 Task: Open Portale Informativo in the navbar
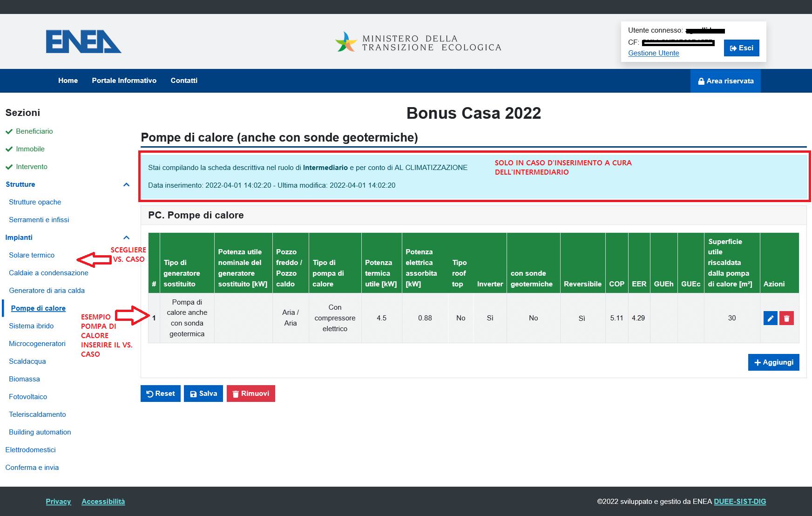point(124,81)
